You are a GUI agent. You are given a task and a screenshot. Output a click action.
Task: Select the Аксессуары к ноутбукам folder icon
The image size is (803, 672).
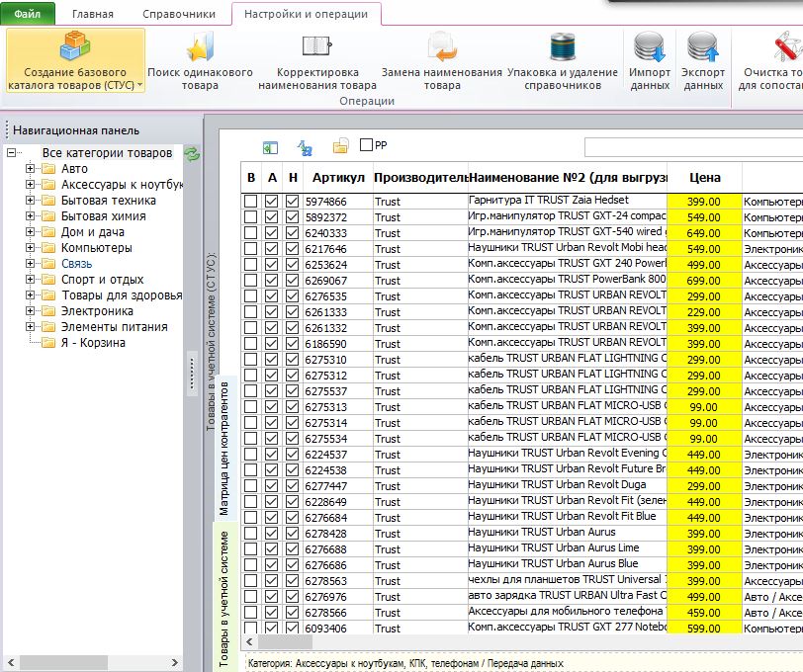coord(48,185)
